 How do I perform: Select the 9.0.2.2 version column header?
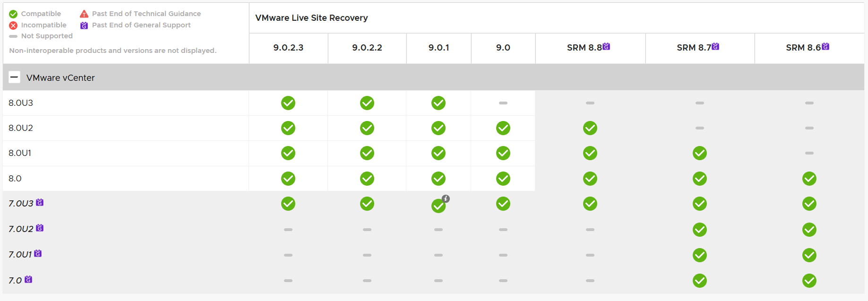[x=367, y=48]
